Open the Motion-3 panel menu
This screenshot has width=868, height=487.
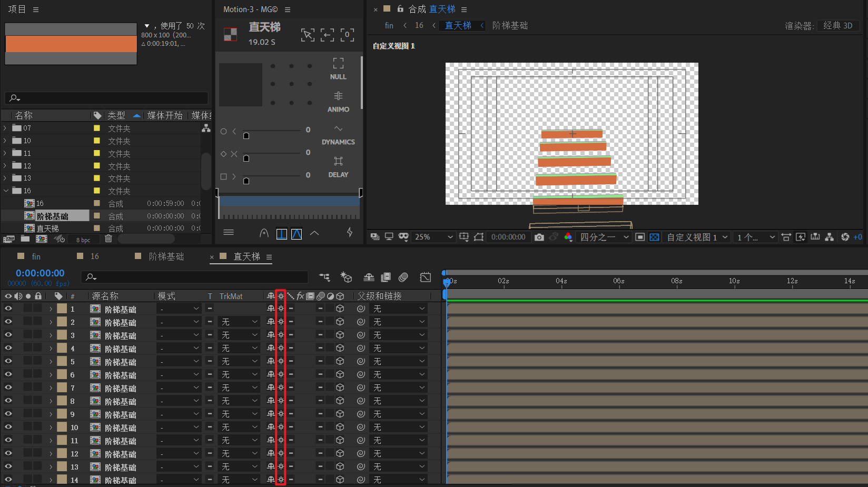click(x=288, y=9)
